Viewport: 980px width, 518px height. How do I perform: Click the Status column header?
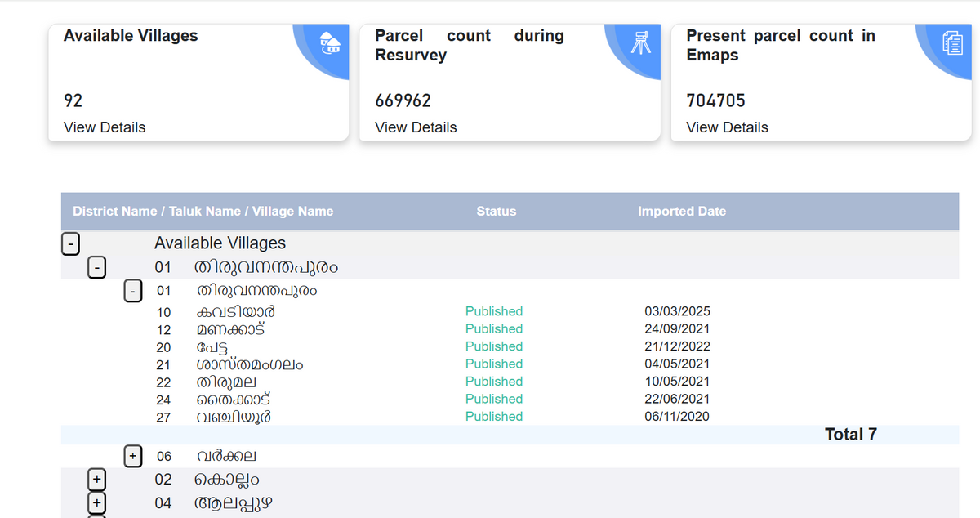tap(497, 211)
